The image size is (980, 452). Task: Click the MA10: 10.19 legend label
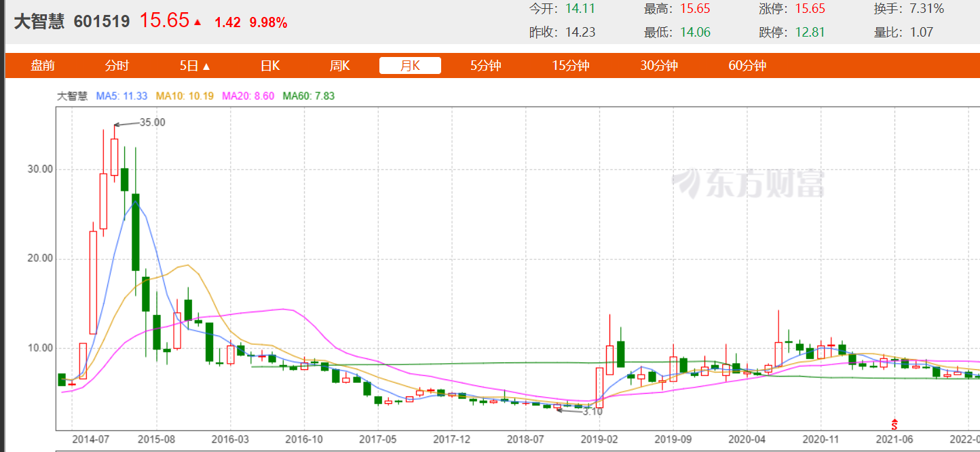(185, 96)
